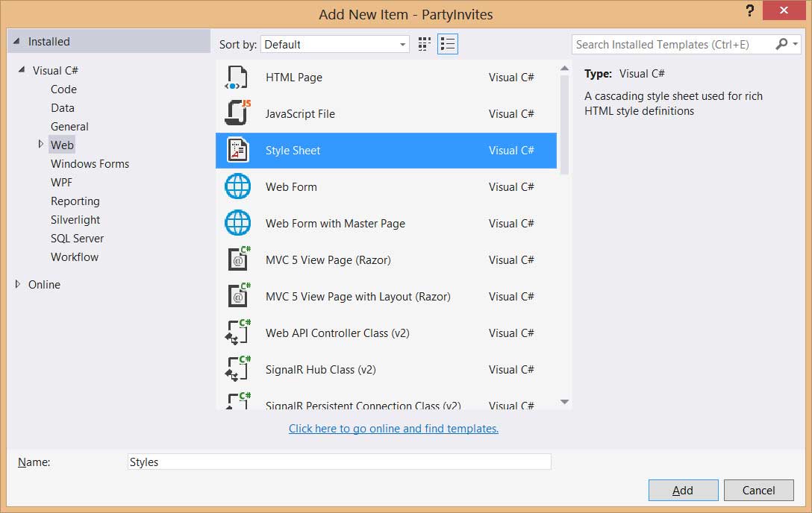Select the Web API Controller Class icon
This screenshot has height=513, width=812.
point(237,333)
